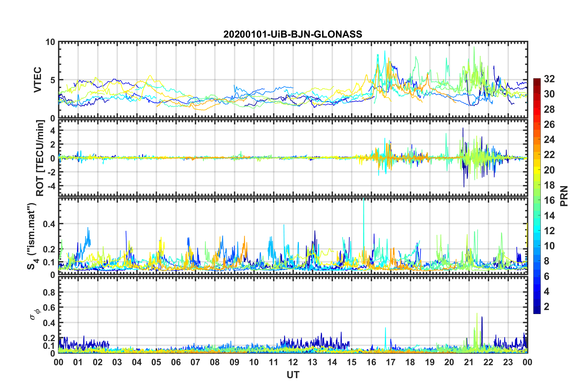Click hour label 23 on the UT axis
Image resolution: width=586 pixels, height=392 pixels.
[508, 362]
